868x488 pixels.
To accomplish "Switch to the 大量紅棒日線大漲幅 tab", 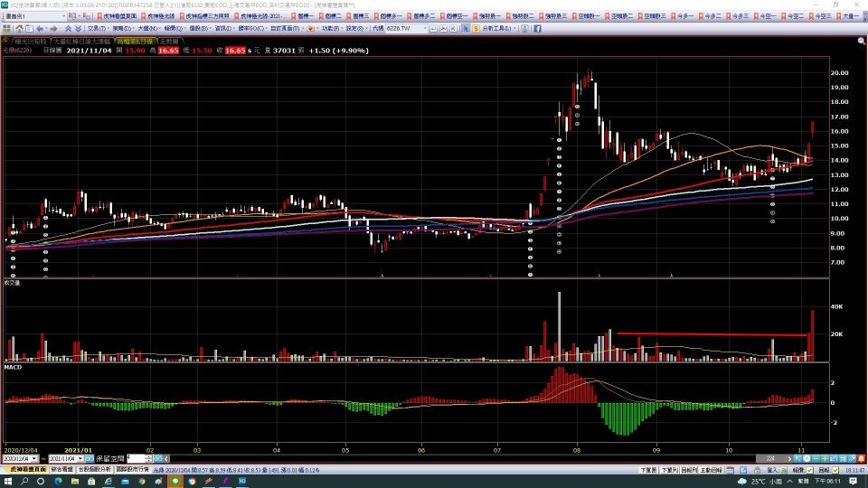I will coord(82,41).
